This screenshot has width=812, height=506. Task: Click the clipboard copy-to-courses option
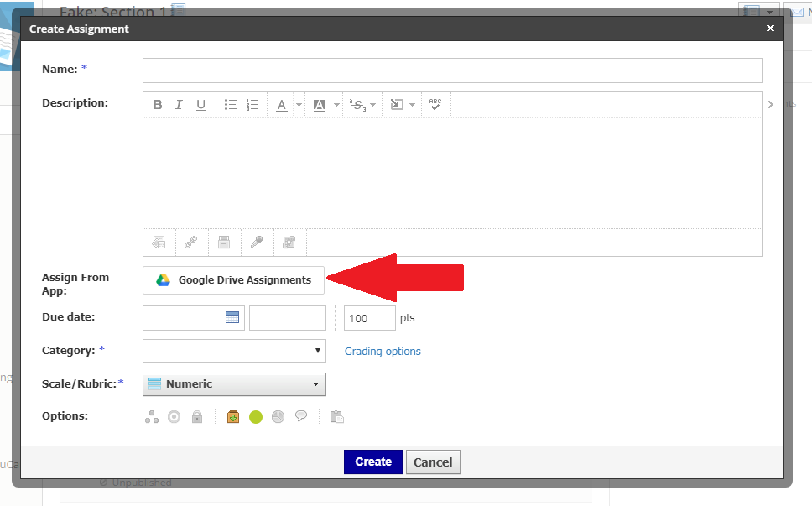click(x=337, y=416)
